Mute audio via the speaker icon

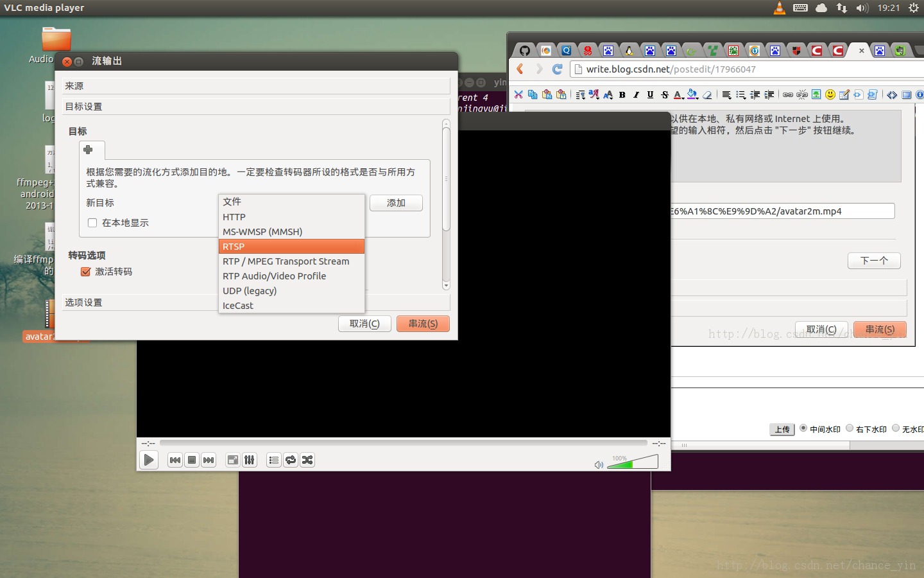599,464
